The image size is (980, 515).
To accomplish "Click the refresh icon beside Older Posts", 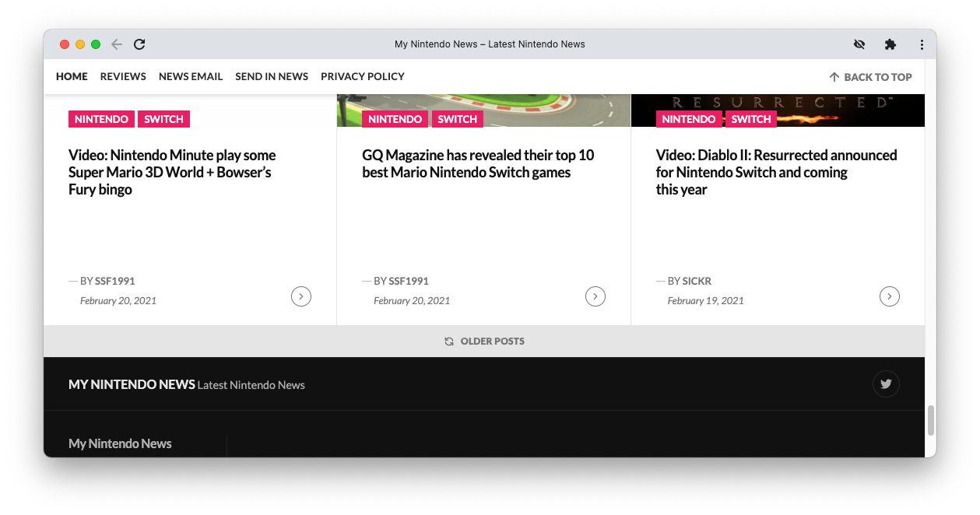I will (x=449, y=341).
